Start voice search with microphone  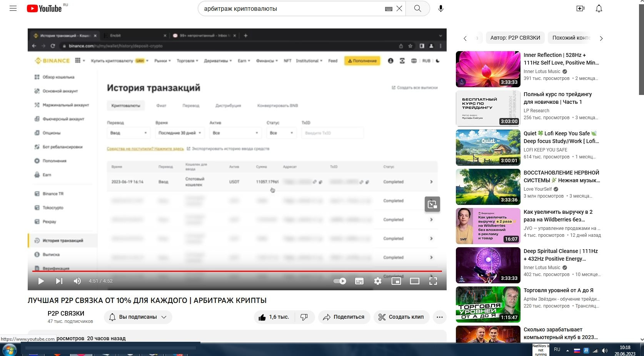441,8
